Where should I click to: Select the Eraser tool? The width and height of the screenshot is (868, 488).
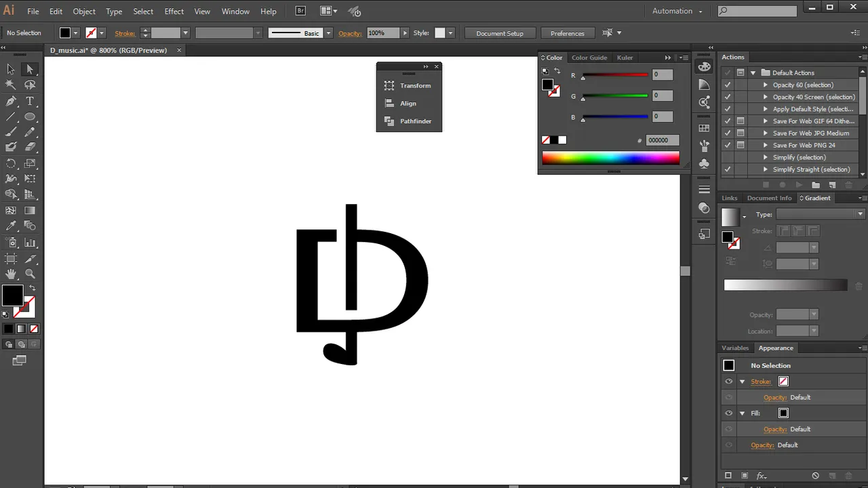(30, 147)
